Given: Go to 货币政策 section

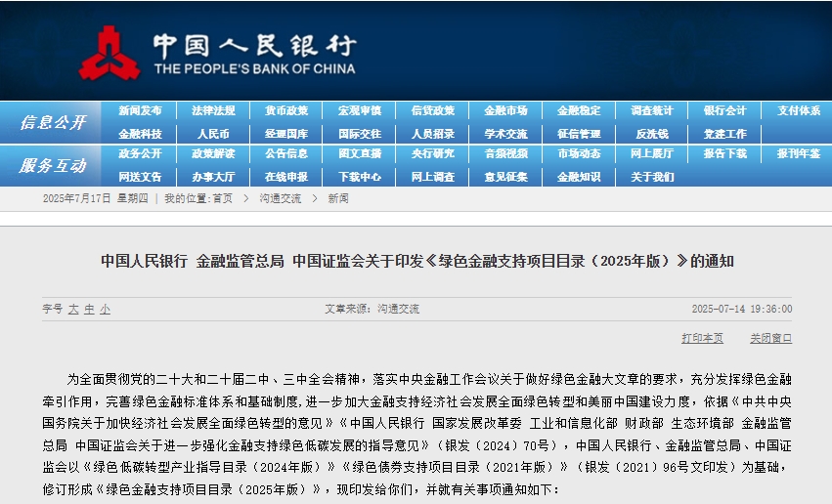Looking at the screenshot, I should [x=286, y=110].
